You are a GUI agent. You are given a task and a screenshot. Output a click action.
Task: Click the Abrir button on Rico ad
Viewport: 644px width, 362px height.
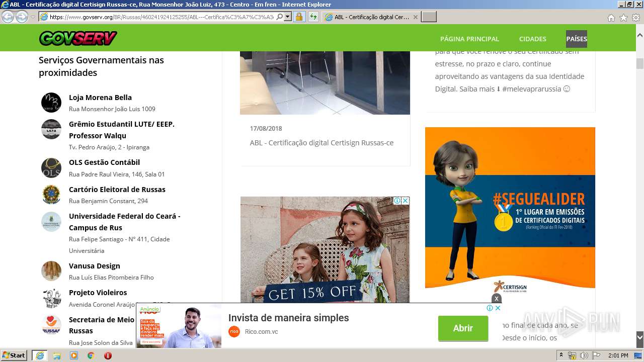463,328
